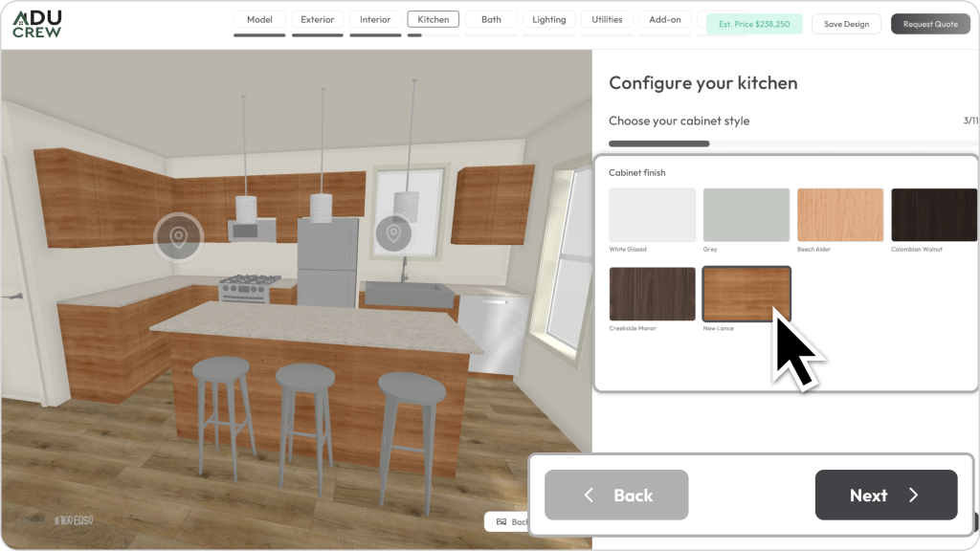Switch to the Utilities tab

[607, 19]
